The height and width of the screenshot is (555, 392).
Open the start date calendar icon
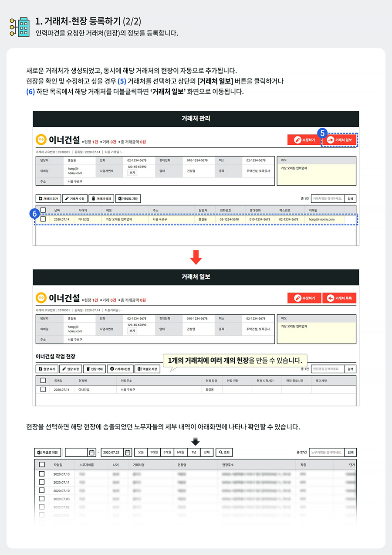pyautogui.click(x=92, y=452)
